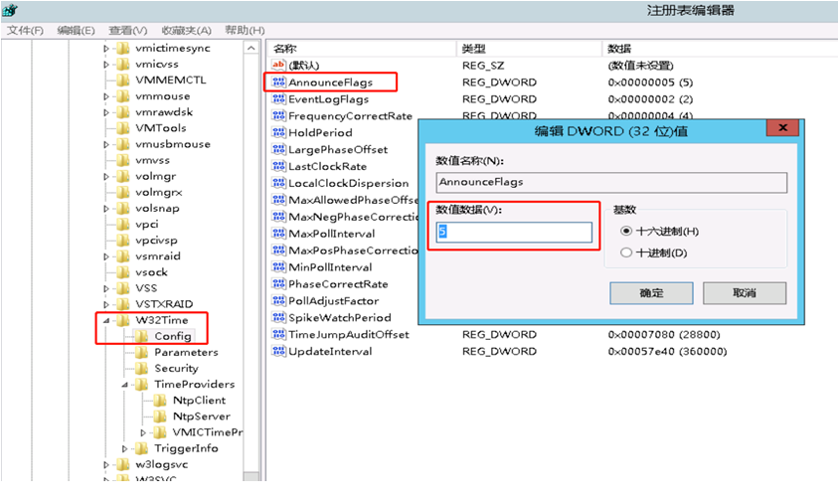This screenshot has width=838, height=504.
Task: Click the FrequencyCorrectRate DWORD icon
Action: coord(278,116)
